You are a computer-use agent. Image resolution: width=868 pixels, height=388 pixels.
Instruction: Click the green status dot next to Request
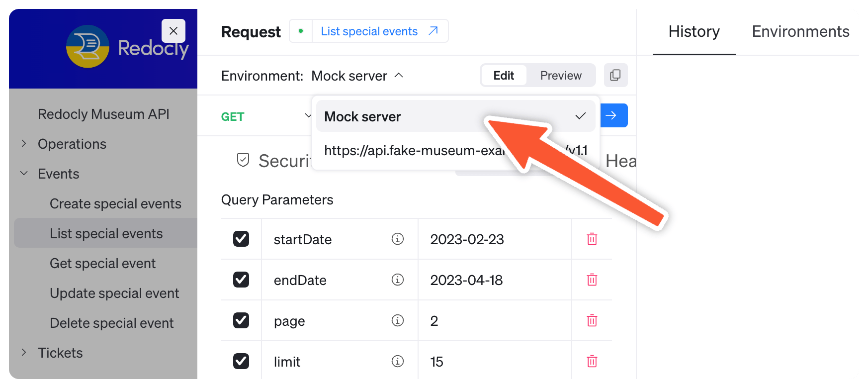[301, 31]
